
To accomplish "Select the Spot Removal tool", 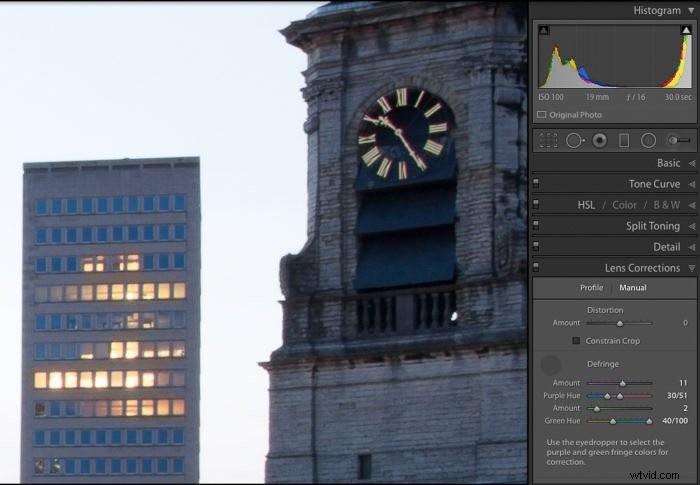I will coord(575,140).
